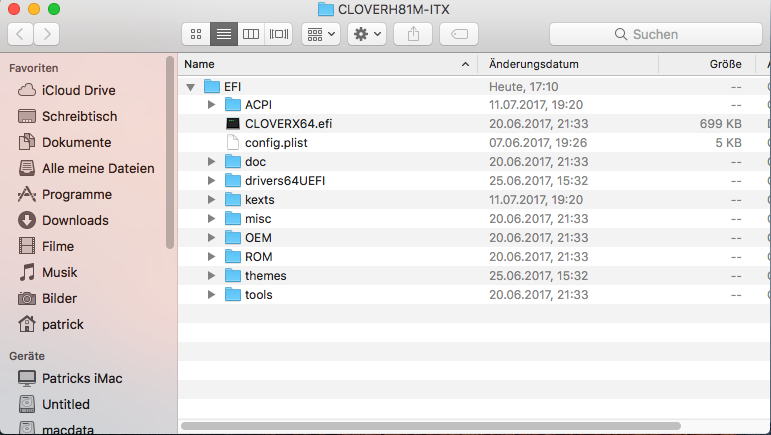Expand the themes folder
Screen dimensions: 771x435
point(211,276)
